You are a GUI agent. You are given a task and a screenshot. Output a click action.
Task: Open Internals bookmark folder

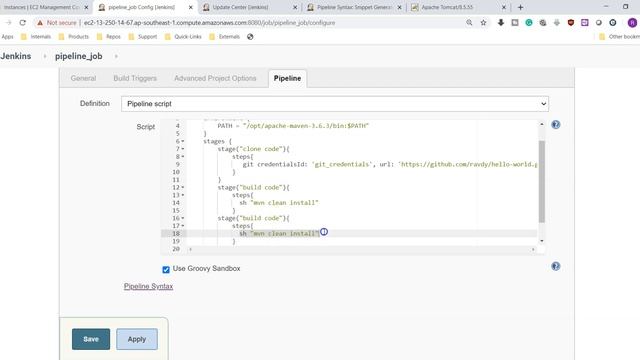(x=36, y=37)
